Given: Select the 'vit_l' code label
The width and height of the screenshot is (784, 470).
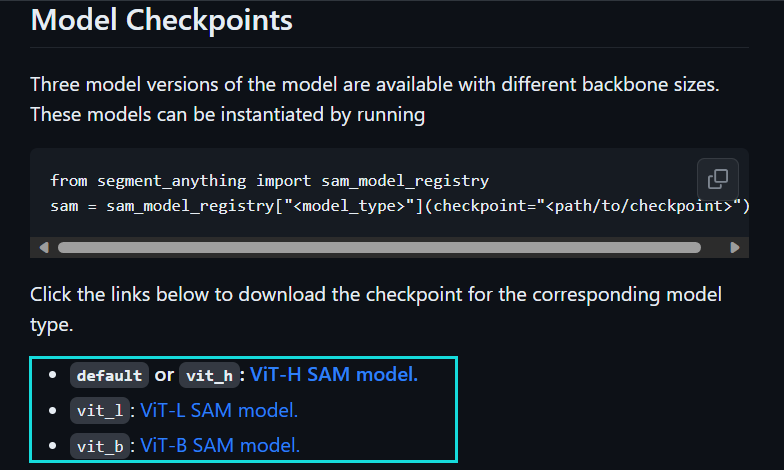Looking at the screenshot, I should click(x=99, y=411).
